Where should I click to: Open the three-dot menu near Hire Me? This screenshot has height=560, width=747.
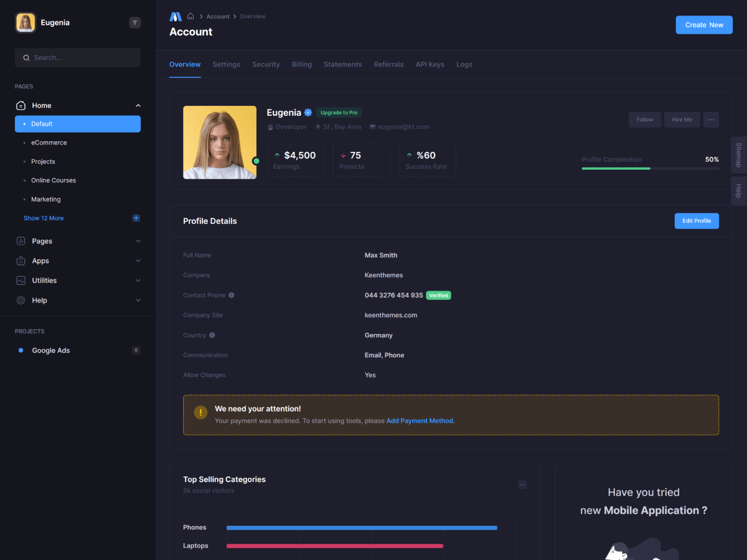click(x=711, y=119)
